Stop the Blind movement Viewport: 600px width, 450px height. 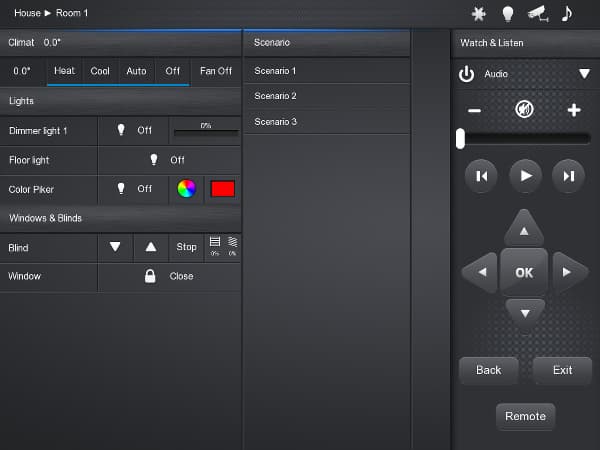186,247
